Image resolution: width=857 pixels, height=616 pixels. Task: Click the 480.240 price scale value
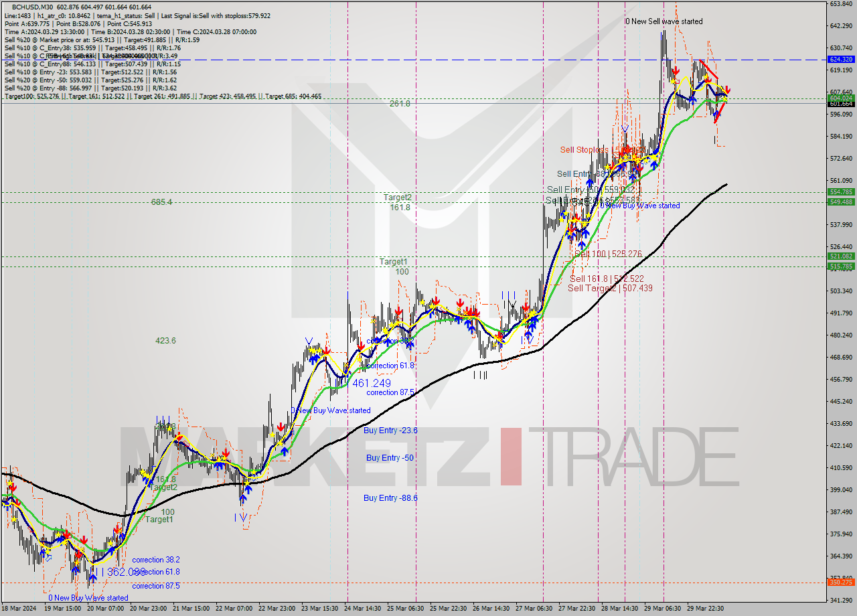(x=841, y=335)
